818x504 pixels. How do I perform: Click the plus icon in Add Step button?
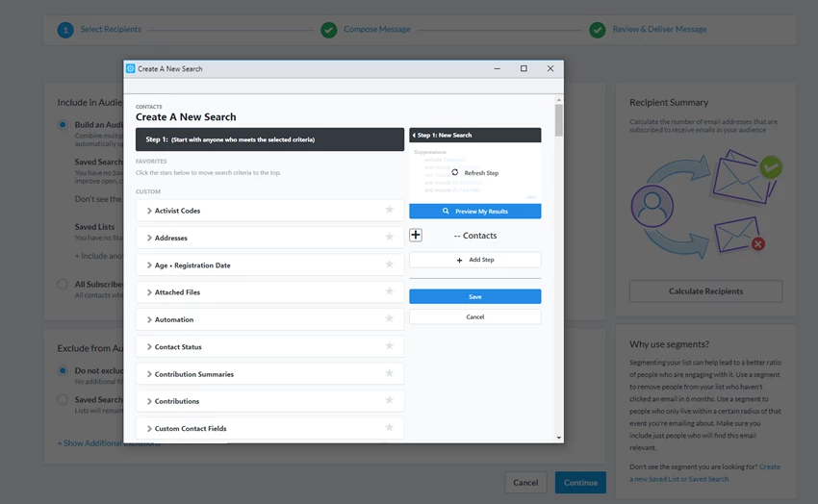point(459,260)
